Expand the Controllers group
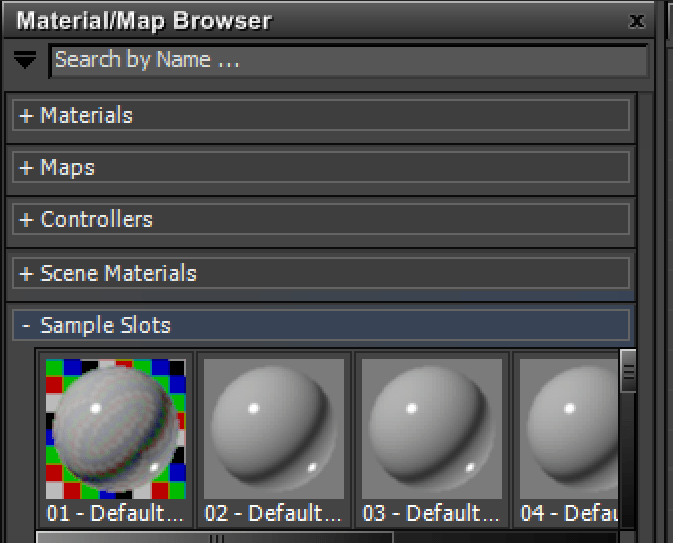The height and width of the screenshot is (543, 673). click(x=321, y=219)
